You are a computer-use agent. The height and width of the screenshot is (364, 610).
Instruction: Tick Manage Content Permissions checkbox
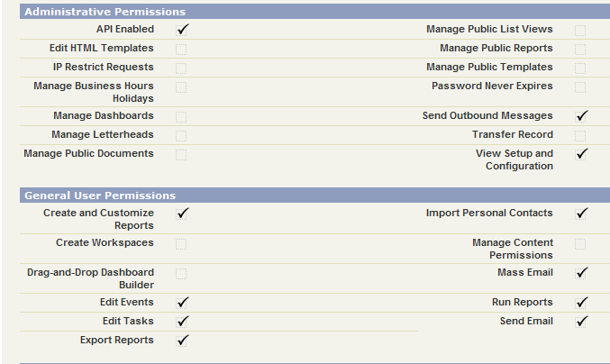(580, 244)
